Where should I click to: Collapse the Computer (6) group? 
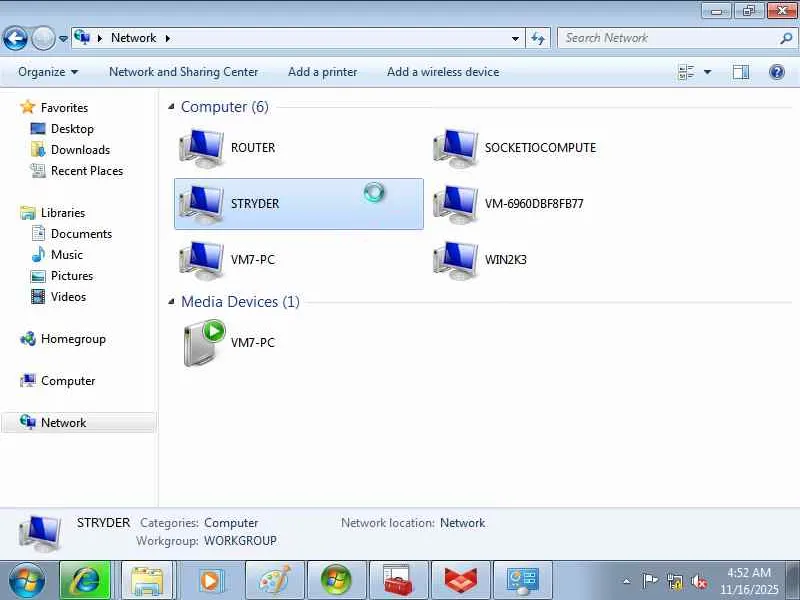171,107
